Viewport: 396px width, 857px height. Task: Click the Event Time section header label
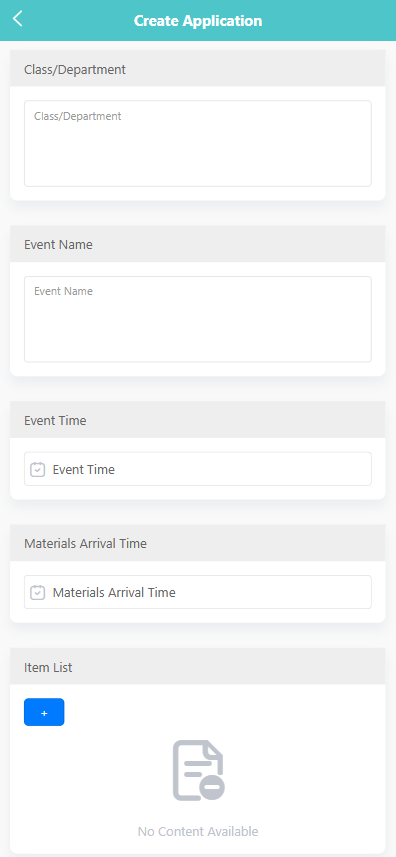point(55,420)
